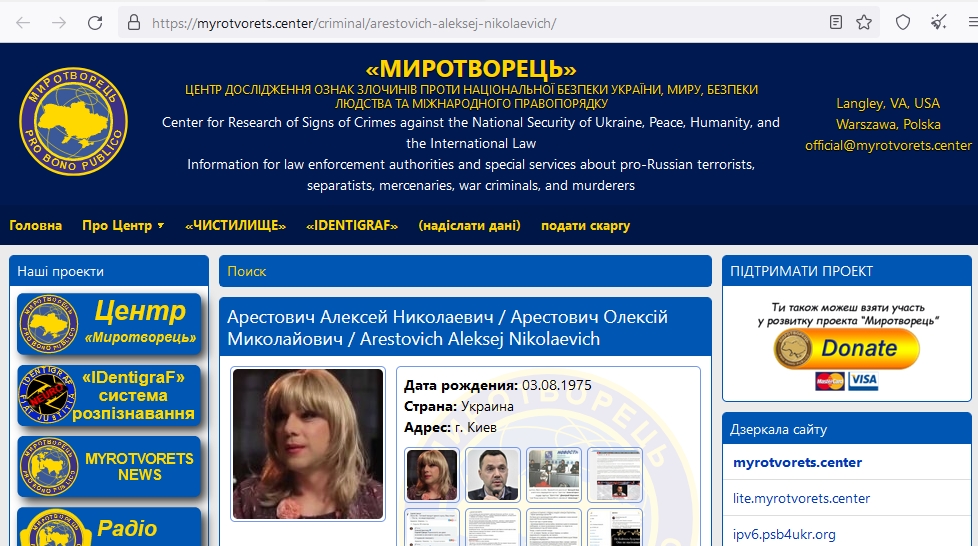Open the «Головна» menu item
Screen dimensions: 978x546
tap(35, 225)
